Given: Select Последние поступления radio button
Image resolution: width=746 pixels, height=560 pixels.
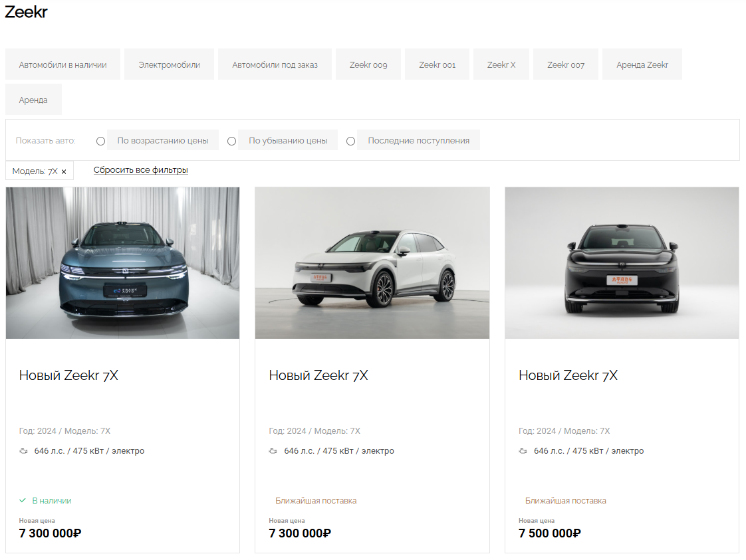Looking at the screenshot, I should tap(350, 141).
